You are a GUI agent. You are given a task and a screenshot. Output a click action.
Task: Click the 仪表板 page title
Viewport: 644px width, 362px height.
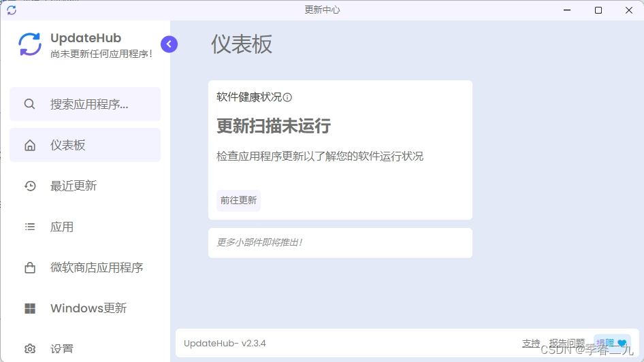click(242, 44)
